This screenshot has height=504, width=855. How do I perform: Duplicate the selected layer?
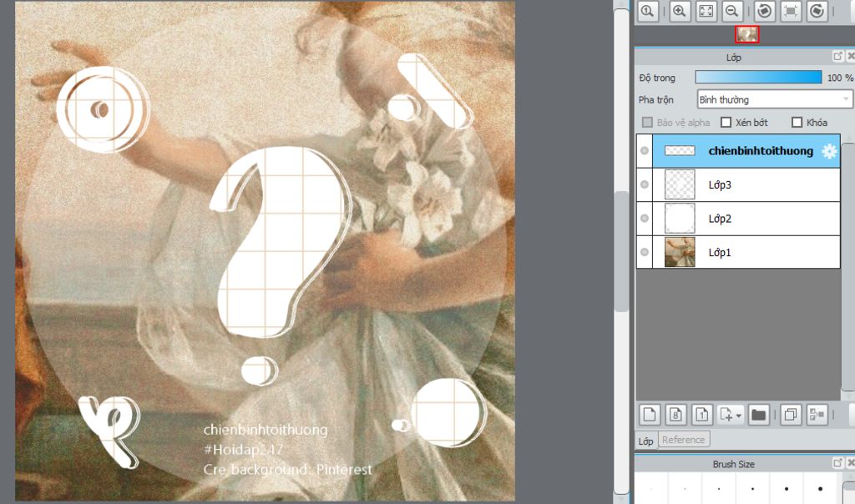tap(790, 416)
